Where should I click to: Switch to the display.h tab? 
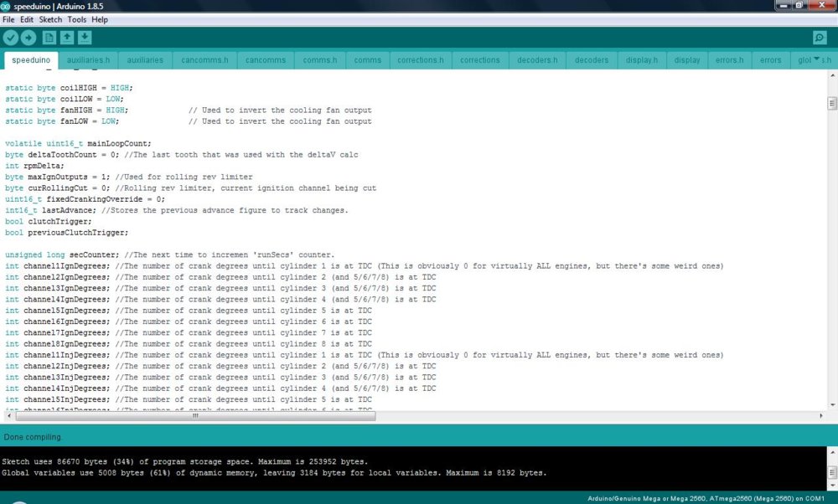(642, 59)
